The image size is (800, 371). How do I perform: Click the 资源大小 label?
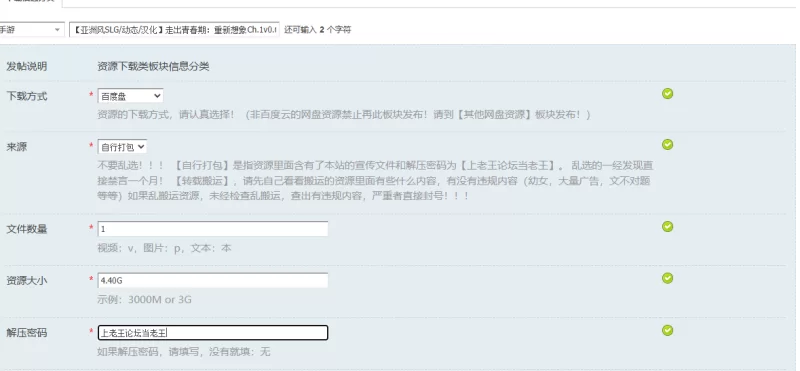(27, 280)
